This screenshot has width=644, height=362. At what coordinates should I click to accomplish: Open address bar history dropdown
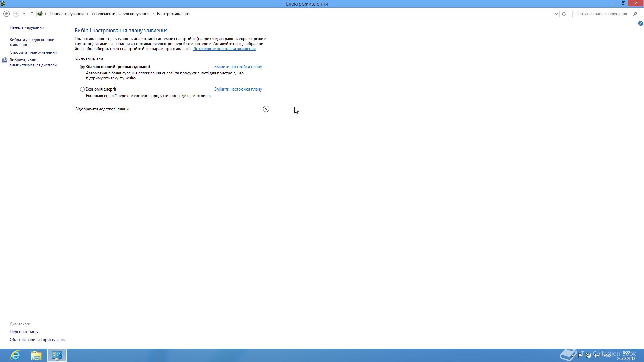point(556,14)
